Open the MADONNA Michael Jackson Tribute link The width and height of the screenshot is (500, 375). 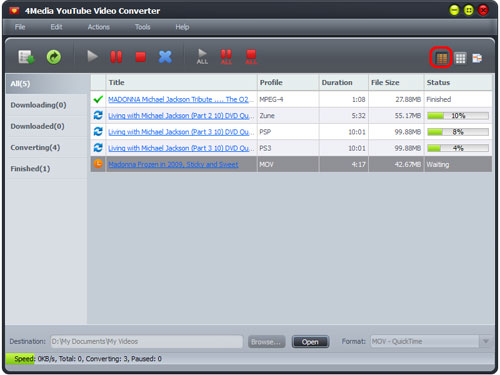click(x=181, y=99)
